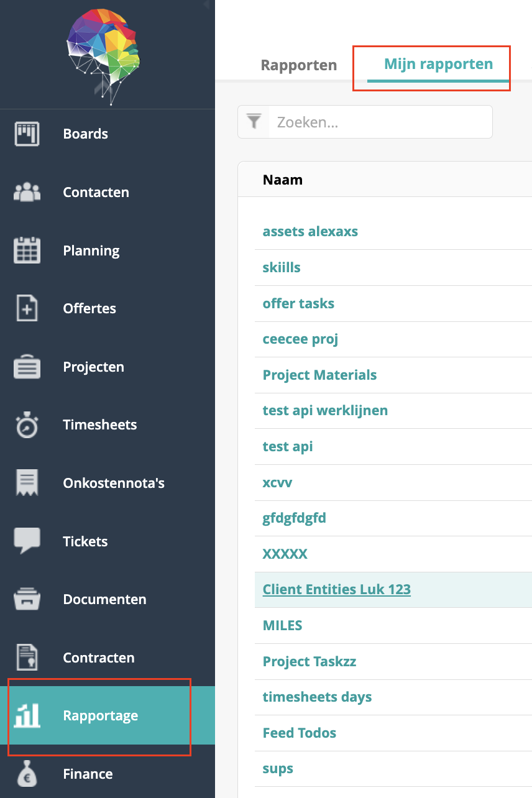Collapse the sidebar with the top arrow
Screen dimensions: 532x798
pos(206,4)
